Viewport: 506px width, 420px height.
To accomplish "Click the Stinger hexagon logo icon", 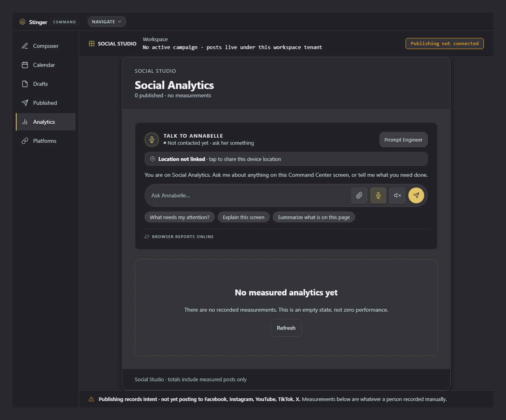I will pos(23,22).
